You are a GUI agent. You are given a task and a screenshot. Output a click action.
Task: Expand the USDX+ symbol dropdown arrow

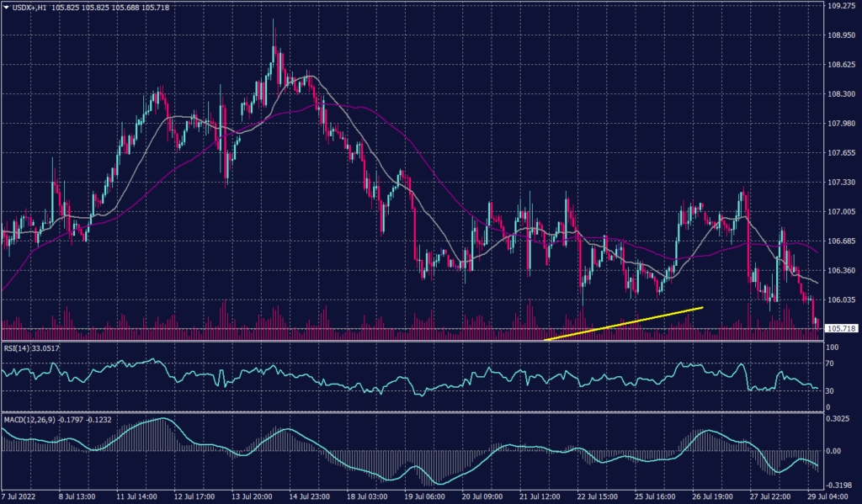[x=7, y=6]
